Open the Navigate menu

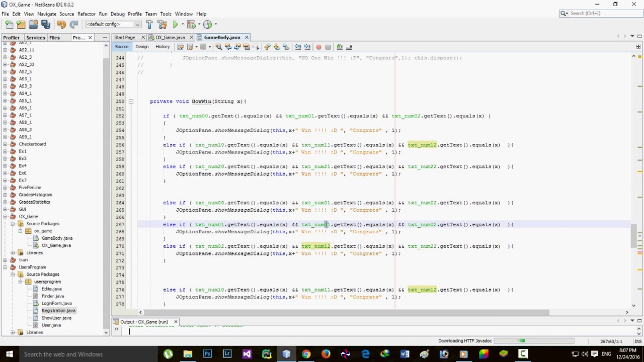47,14
